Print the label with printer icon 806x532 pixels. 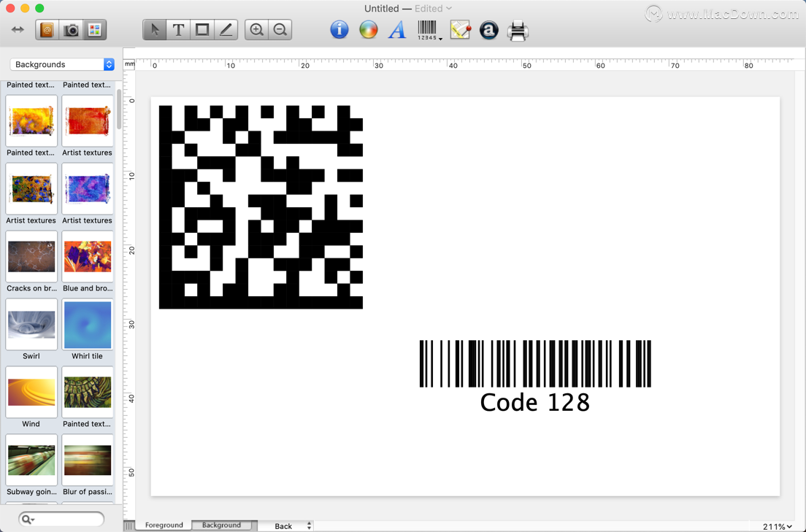point(518,31)
